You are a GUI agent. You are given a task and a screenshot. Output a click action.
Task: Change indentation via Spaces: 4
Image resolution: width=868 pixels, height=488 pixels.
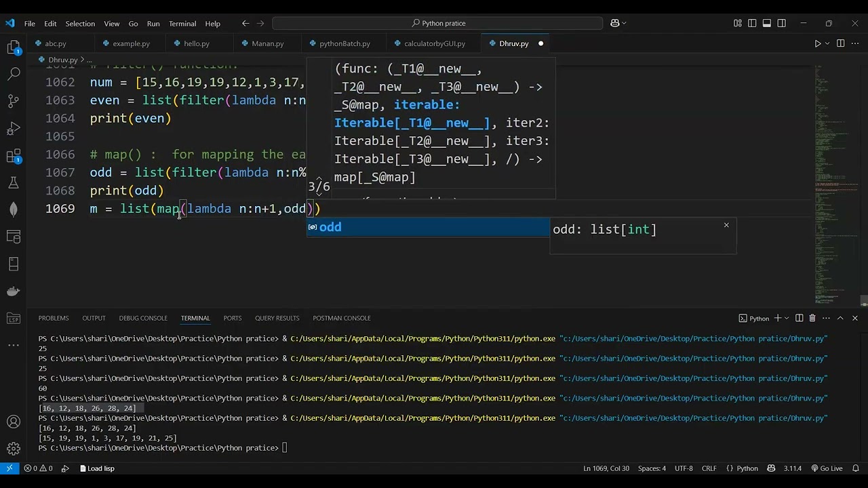click(x=652, y=468)
